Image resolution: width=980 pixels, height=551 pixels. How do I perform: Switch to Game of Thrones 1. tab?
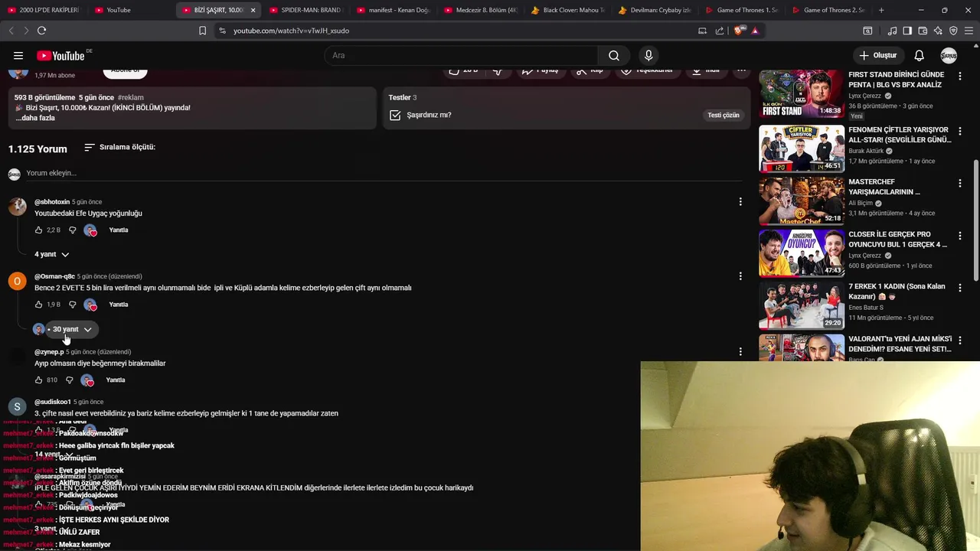[x=742, y=10]
